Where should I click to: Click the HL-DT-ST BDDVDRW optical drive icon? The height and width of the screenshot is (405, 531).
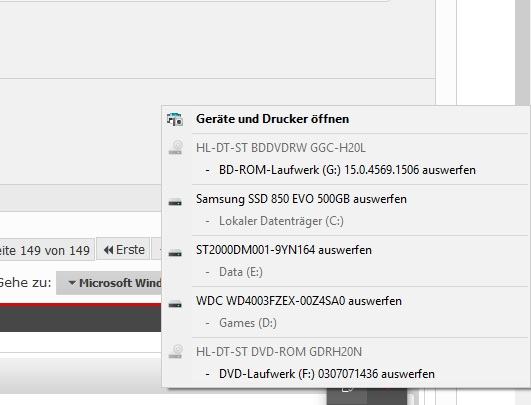[x=175, y=147]
